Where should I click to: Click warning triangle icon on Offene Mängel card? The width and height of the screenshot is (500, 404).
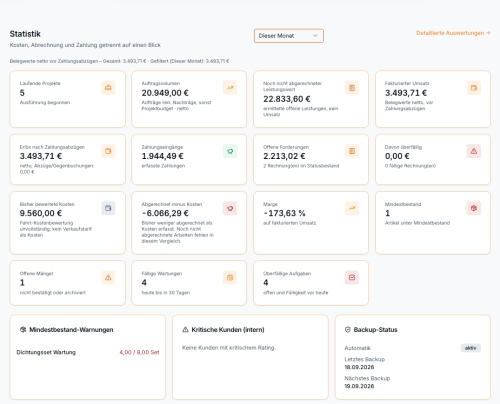(108, 278)
